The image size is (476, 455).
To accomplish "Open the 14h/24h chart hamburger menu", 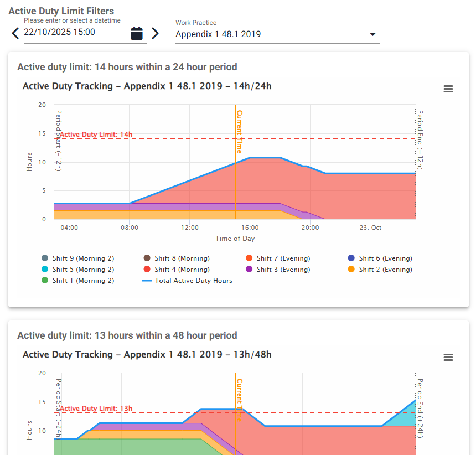I will coord(448,89).
